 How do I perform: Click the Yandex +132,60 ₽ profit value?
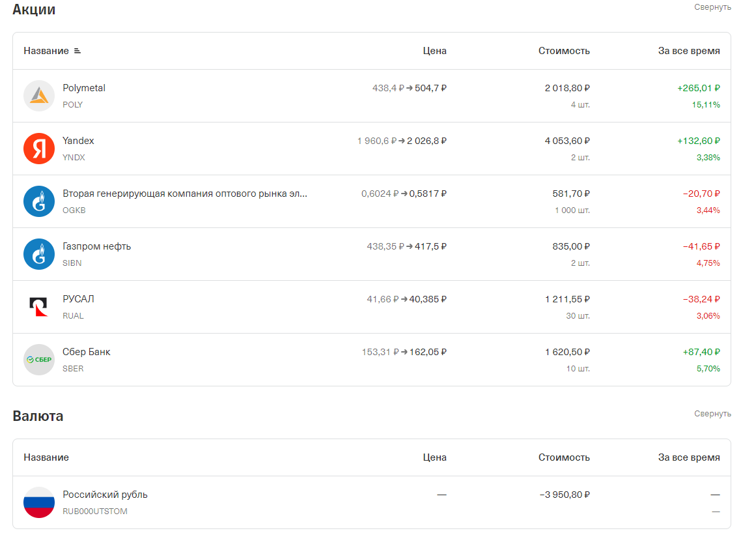[x=698, y=141]
